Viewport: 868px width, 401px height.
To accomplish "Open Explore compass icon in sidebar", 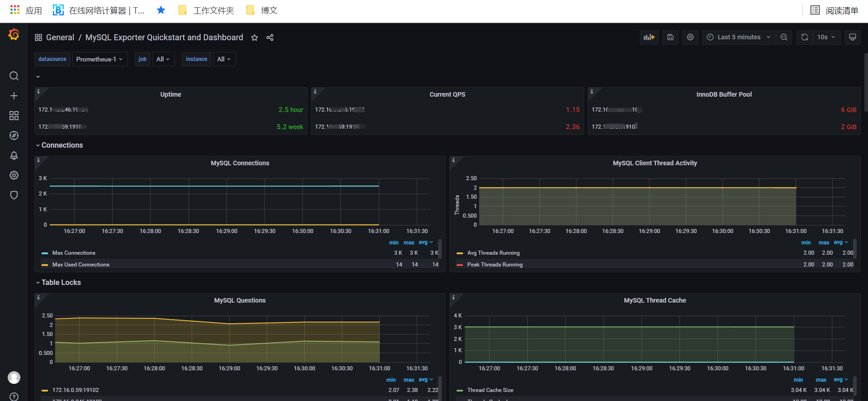I will [14, 135].
